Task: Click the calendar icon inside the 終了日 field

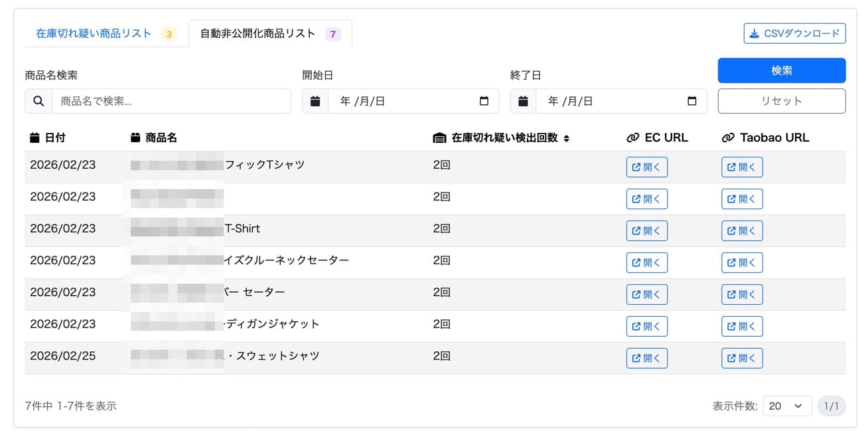Action: click(523, 101)
